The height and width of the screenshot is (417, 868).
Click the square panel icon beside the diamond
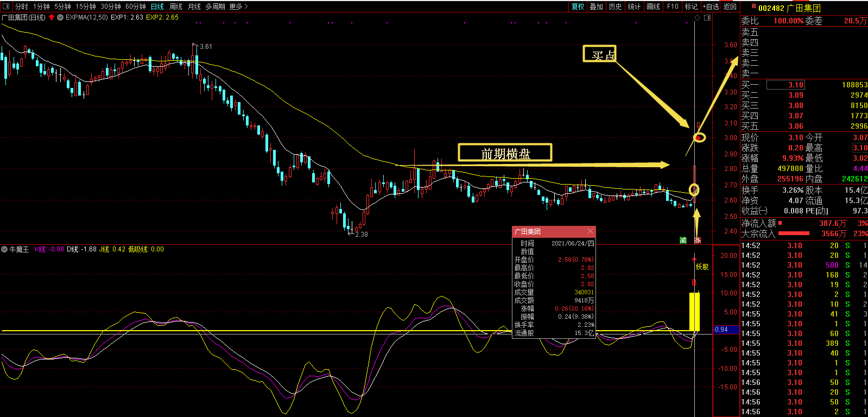tap(707, 18)
